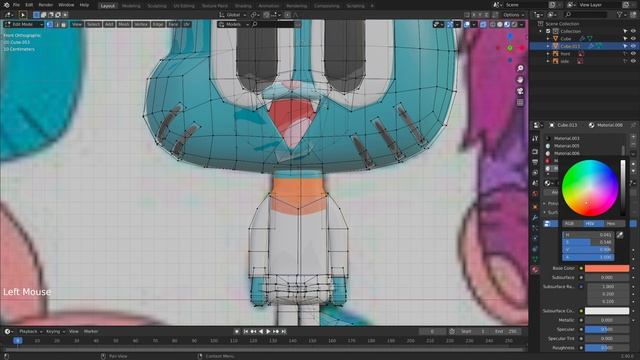Enable vertex select mode
Screen dimensions: 640x360
point(50,24)
